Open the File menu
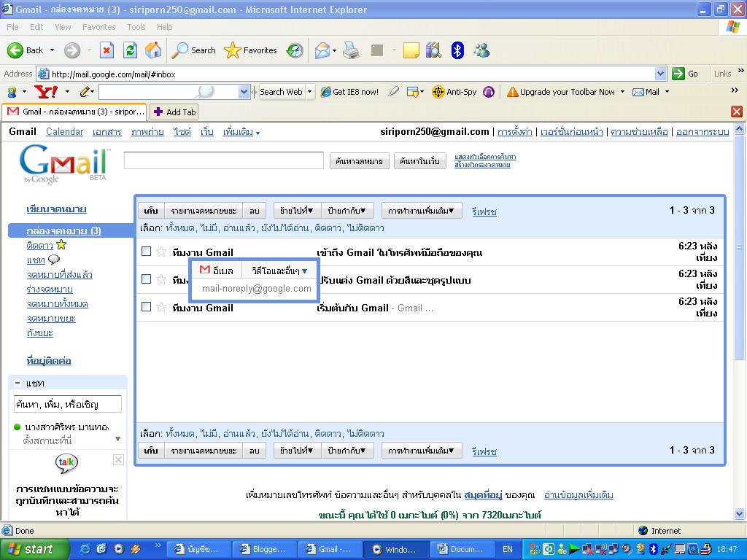The width and height of the screenshot is (747, 560). [x=13, y=27]
